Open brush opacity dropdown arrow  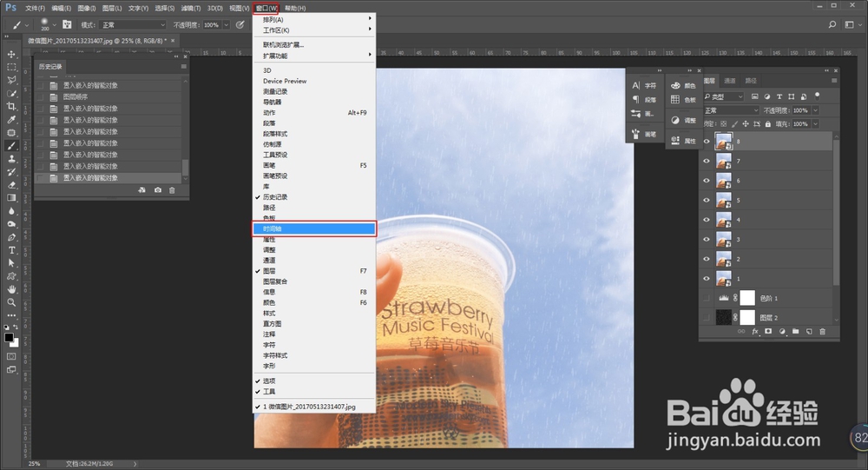click(226, 25)
